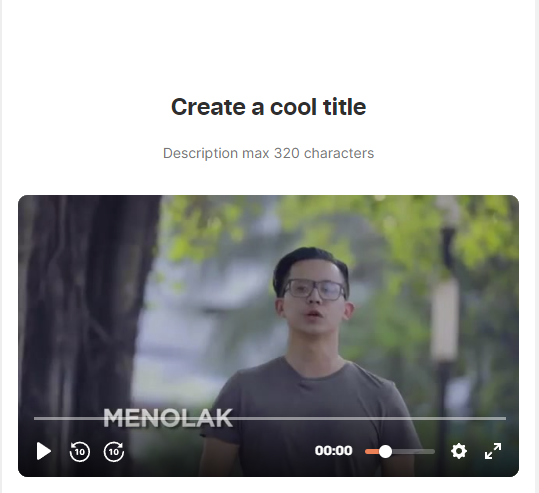Select the 'Create a cool title' heading
This screenshot has width=539, height=493.
pos(268,107)
